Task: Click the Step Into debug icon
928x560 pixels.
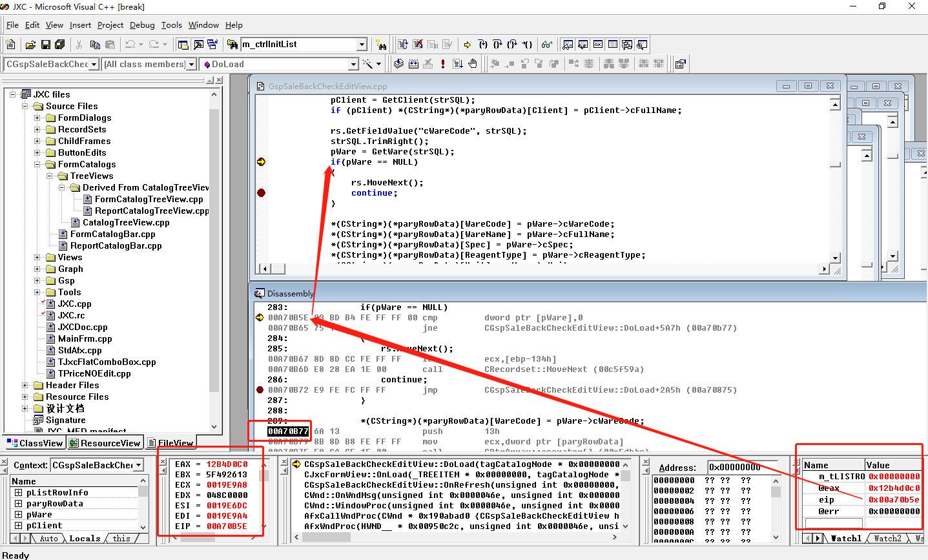Action: coord(482,45)
